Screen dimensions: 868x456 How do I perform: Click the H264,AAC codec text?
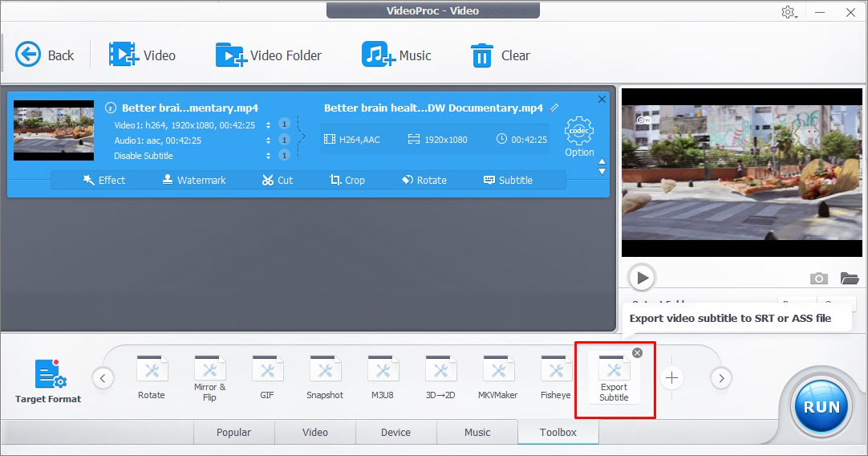click(x=359, y=140)
